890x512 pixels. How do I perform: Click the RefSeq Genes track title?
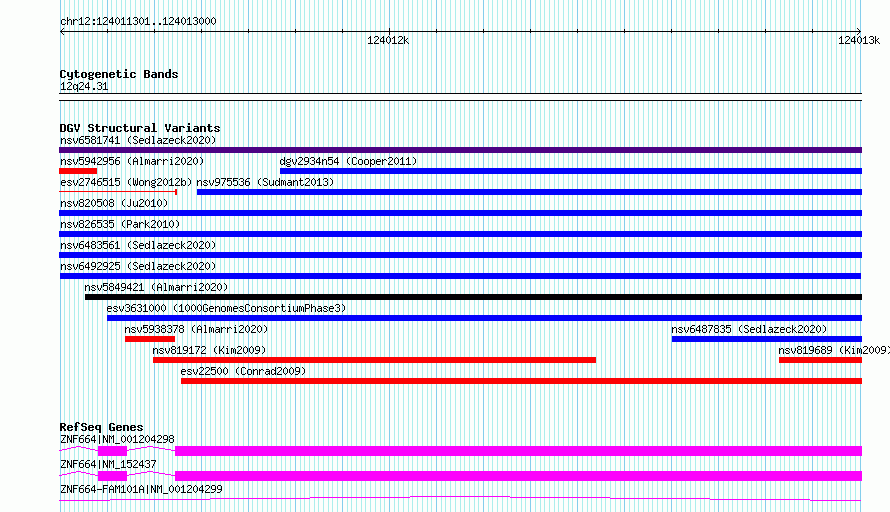pos(101,427)
